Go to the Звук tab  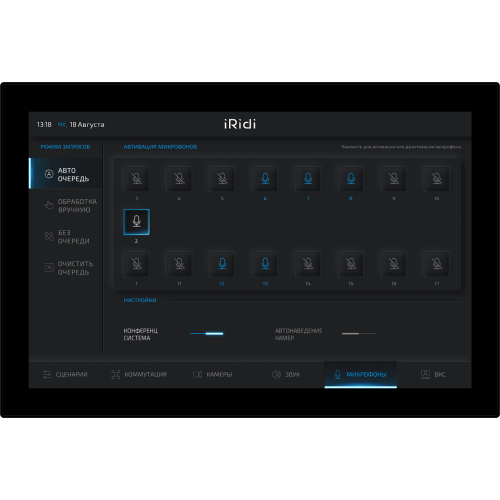point(287,374)
